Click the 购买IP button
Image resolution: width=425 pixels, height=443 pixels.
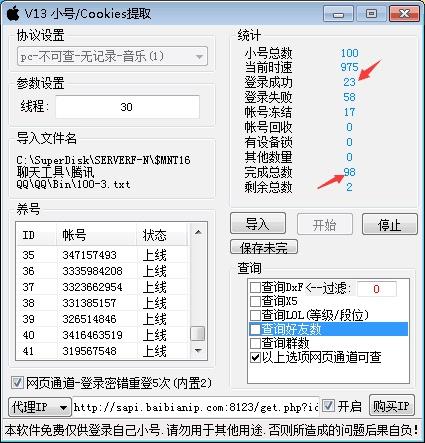[x=392, y=405]
